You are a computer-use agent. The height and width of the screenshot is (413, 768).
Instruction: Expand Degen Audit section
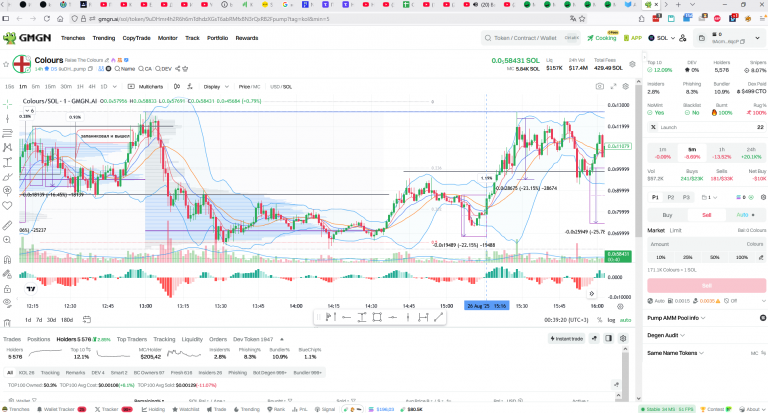666,335
